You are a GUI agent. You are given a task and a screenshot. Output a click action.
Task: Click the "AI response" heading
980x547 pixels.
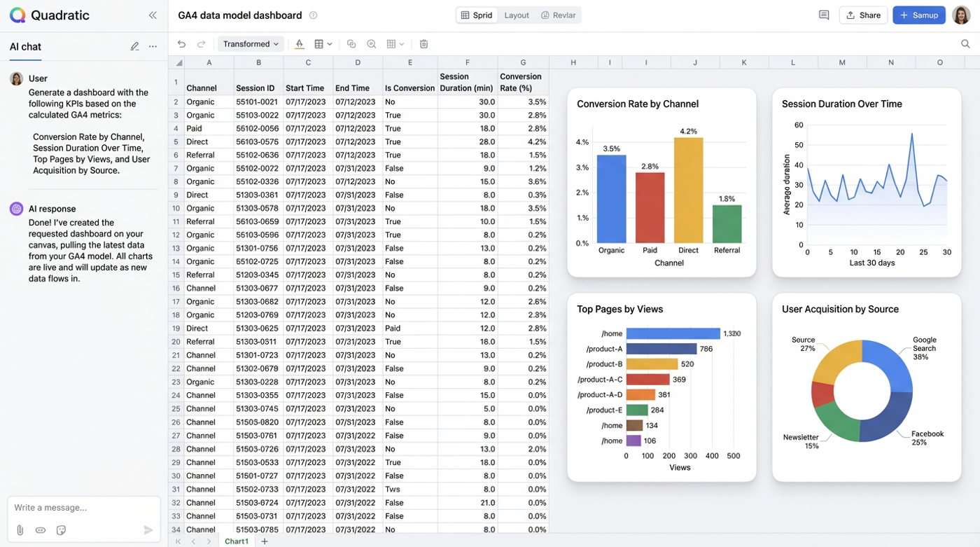pyautogui.click(x=52, y=209)
